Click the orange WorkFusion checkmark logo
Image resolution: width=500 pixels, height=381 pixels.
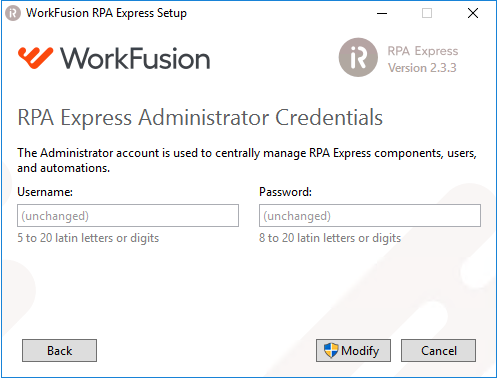coord(35,58)
